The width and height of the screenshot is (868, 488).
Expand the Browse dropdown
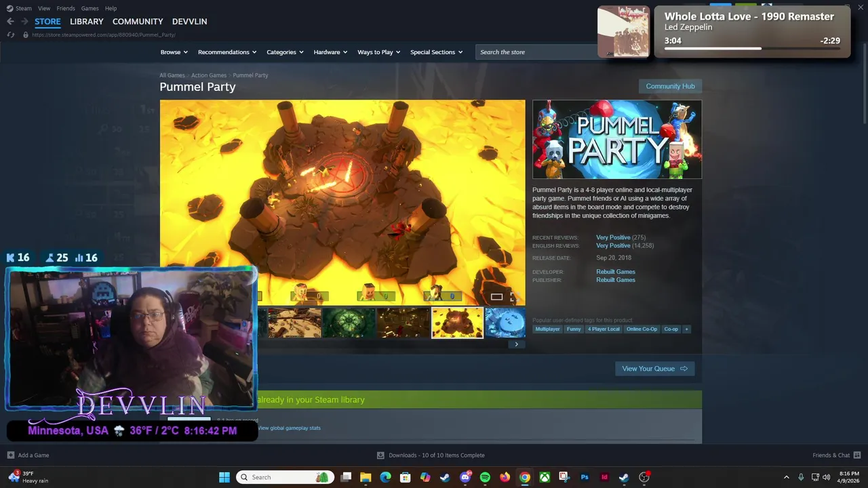click(174, 52)
